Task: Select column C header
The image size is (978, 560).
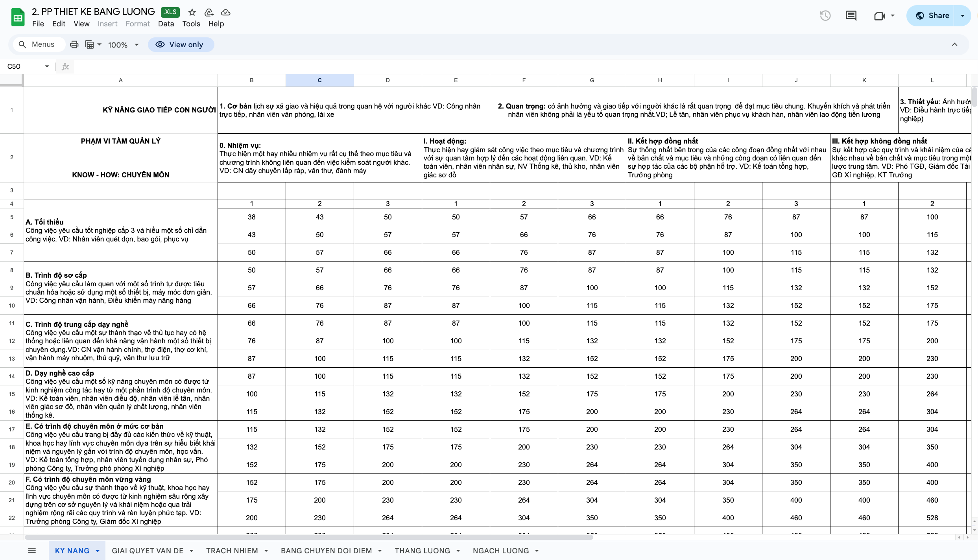Action: [x=319, y=80]
